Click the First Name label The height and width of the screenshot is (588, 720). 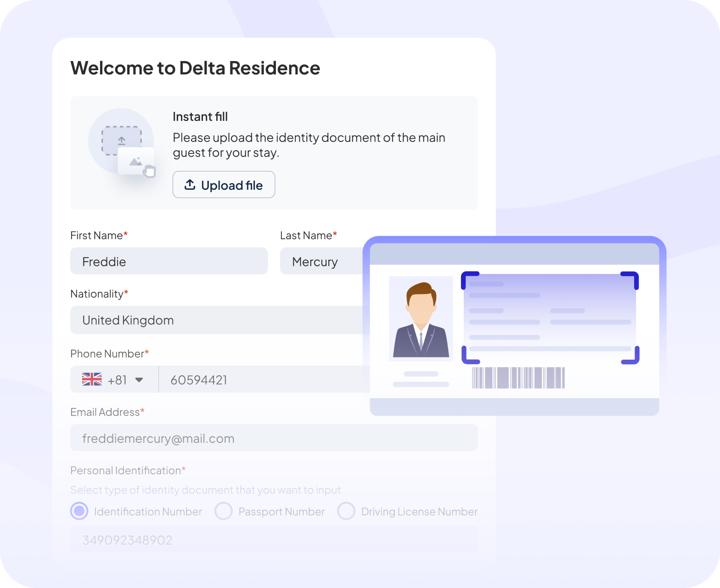coord(99,235)
